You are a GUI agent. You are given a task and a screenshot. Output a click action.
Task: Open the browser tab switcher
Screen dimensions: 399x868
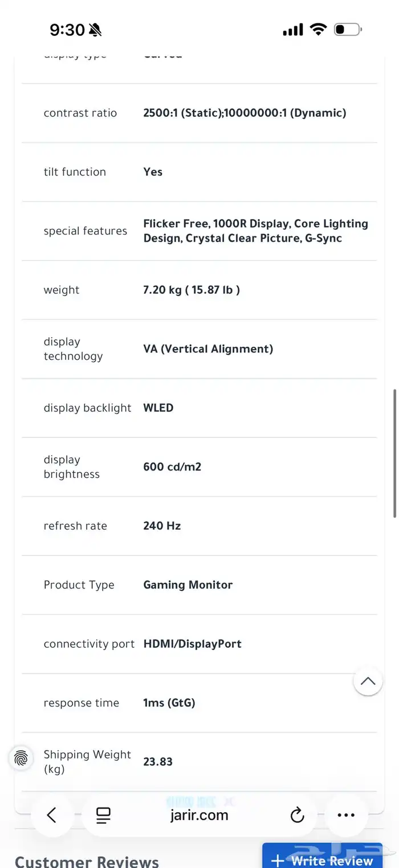[x=103, y=815]
